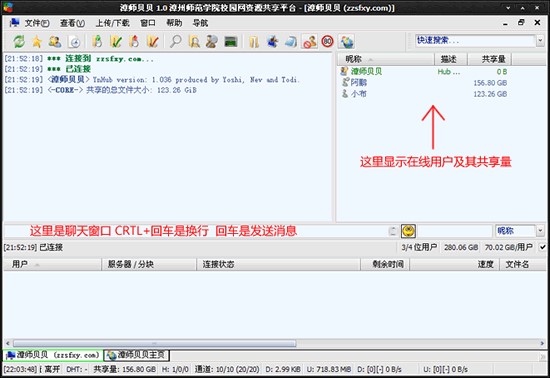Expand the 快速搜索 dropdown arrow
This screenshot has width=550, height=378.
tap(540, 41)
